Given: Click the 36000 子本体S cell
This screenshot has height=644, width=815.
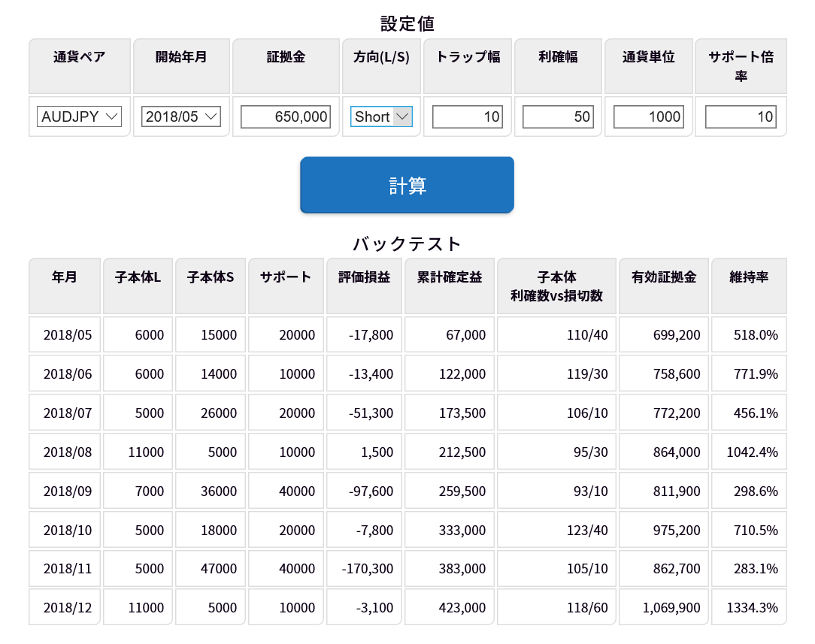Looking at the screenshot, I should 211,491.
